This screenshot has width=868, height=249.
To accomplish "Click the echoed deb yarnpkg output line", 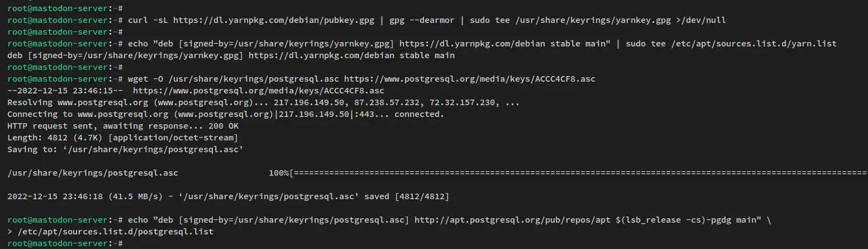I will click(x=231, y=55).
